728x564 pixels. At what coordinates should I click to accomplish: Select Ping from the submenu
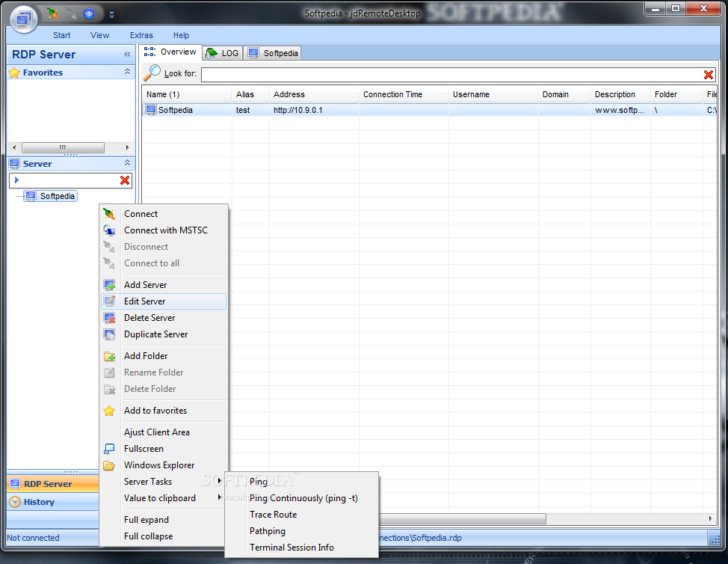pos(302,481)
